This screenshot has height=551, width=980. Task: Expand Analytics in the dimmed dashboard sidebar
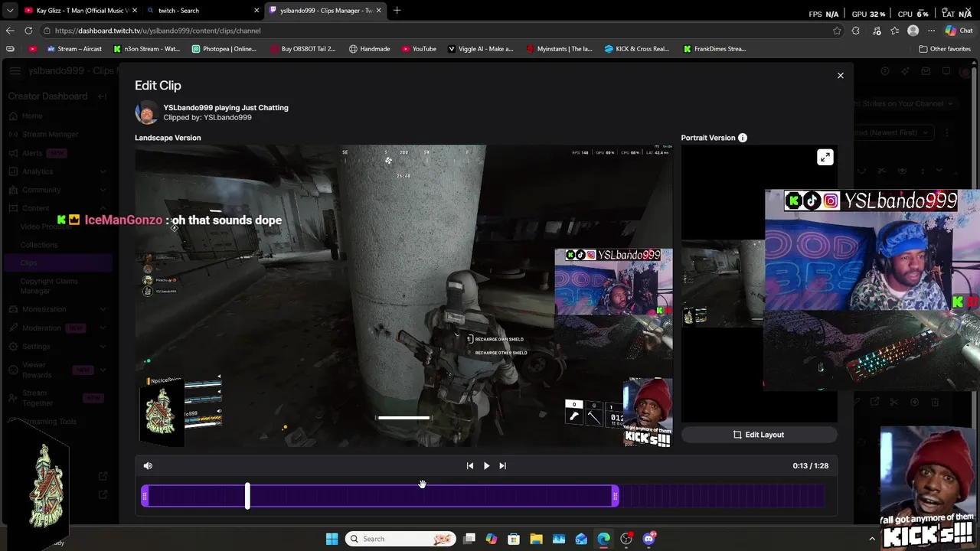point(103,171)
